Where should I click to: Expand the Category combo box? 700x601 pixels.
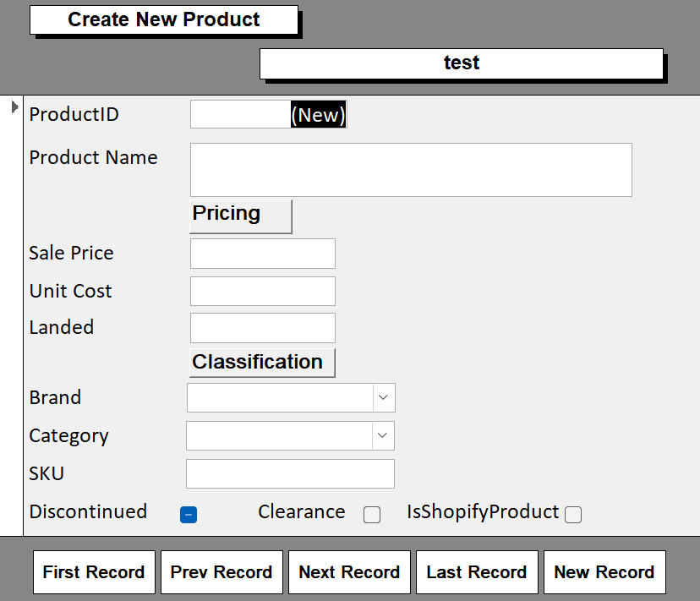[x=383, y=436]
